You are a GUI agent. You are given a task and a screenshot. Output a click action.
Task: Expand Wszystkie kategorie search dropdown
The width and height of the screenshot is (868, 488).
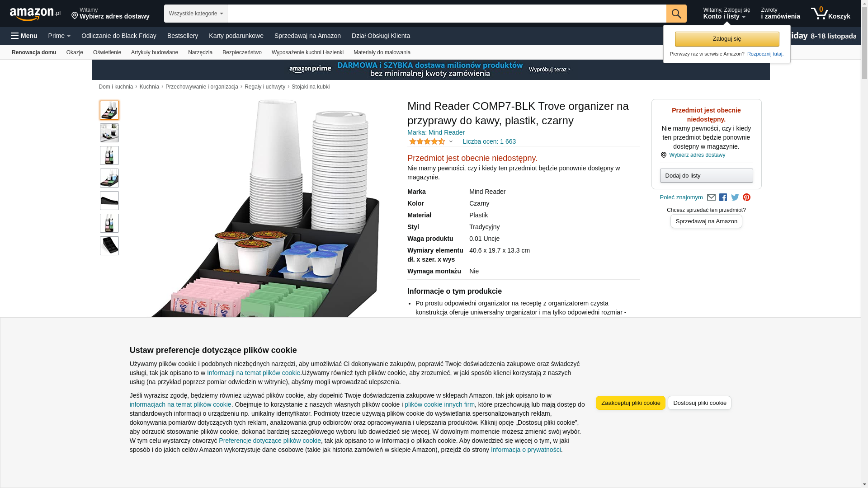[195, 14]
